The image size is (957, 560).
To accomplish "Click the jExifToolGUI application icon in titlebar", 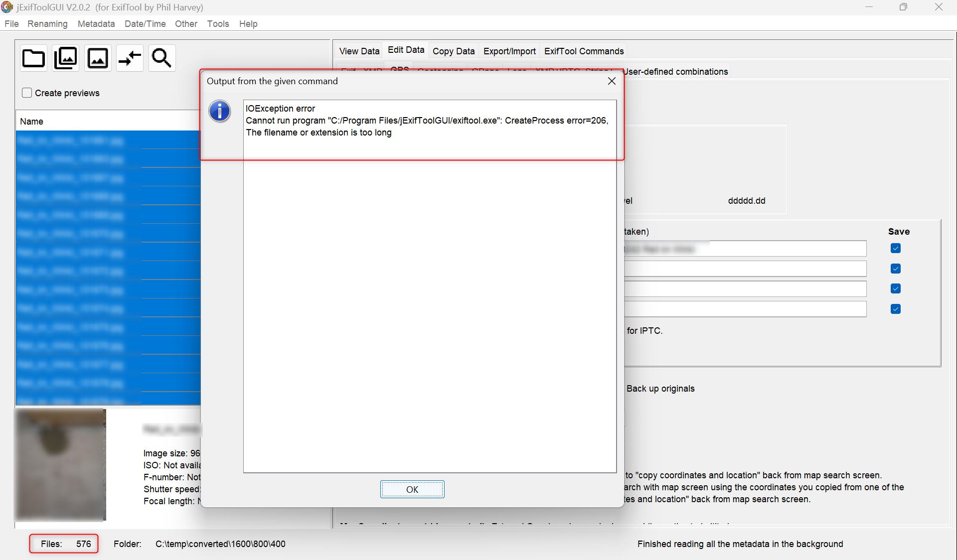I will pos(7,7).
